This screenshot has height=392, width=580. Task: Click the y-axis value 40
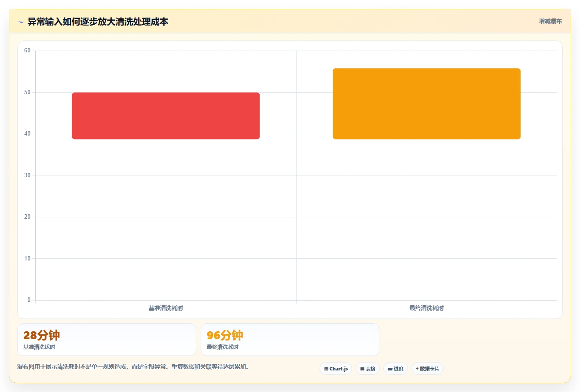pyautogui.click(x=27, y=134)
